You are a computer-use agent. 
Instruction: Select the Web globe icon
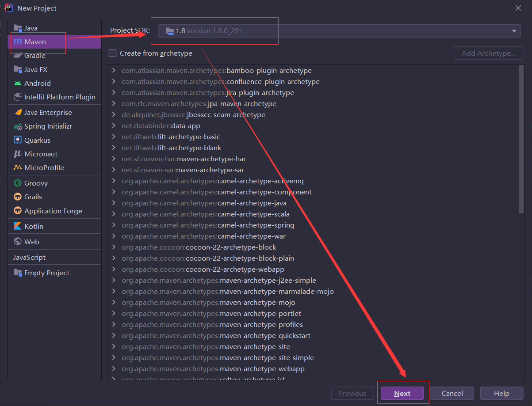(x=18, y=242)
